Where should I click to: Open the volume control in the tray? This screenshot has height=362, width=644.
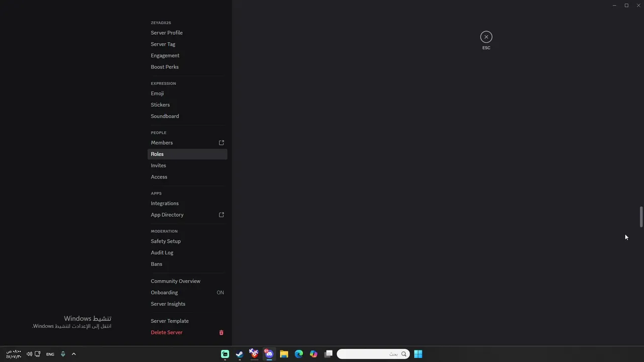(29, 354)
